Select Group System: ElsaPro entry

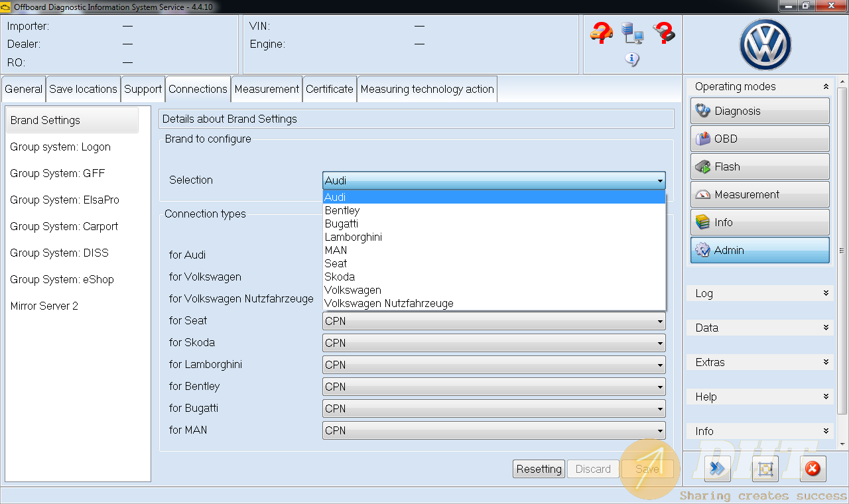[65, 200]
